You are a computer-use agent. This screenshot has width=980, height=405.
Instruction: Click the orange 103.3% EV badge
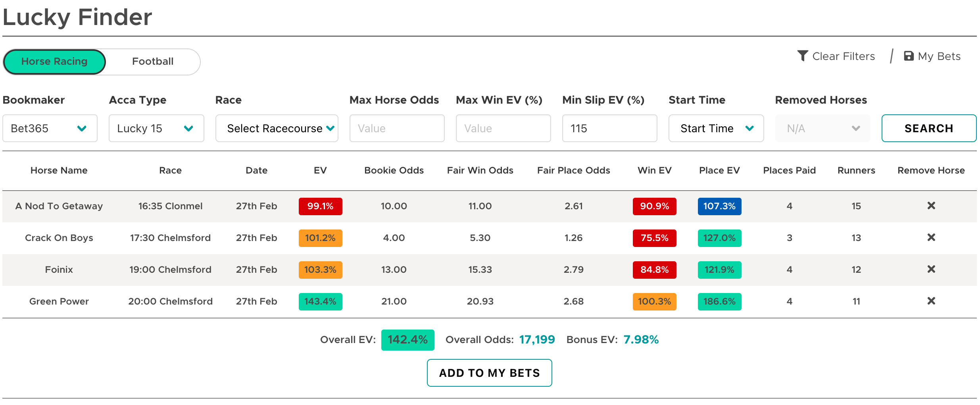[320, 270]
